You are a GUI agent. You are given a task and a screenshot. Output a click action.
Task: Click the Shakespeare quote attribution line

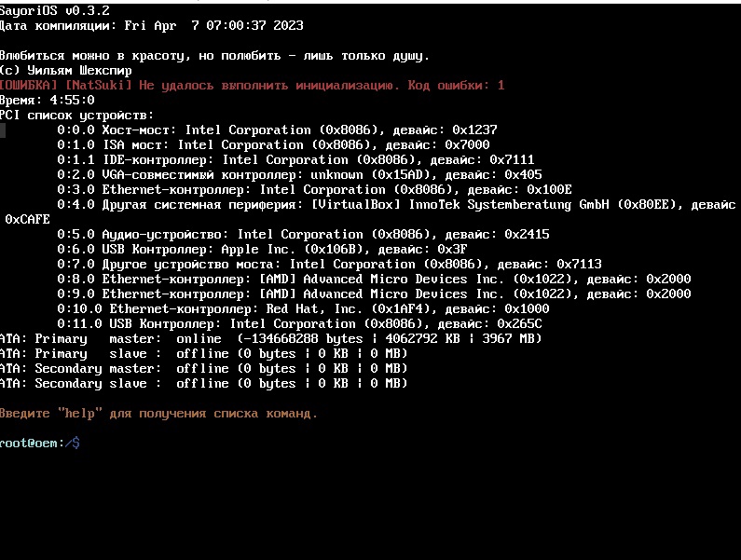[x=65, y=70]
